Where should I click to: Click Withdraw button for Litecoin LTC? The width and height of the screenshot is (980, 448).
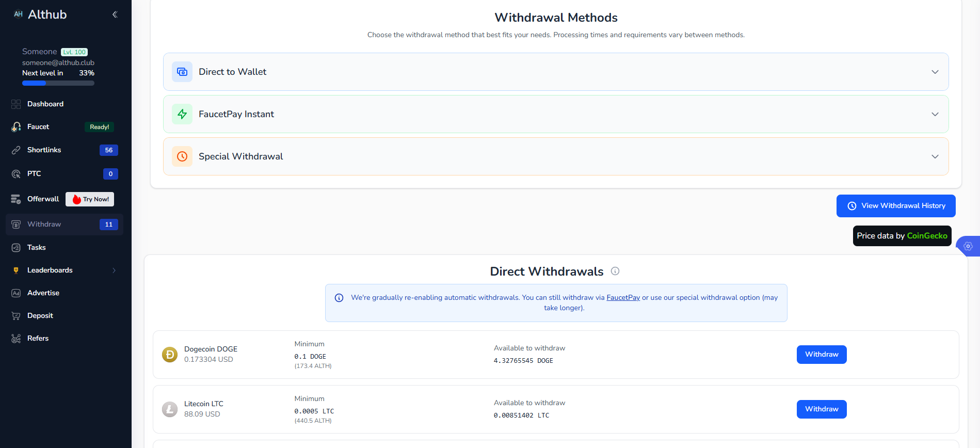(x=822, y=409)
